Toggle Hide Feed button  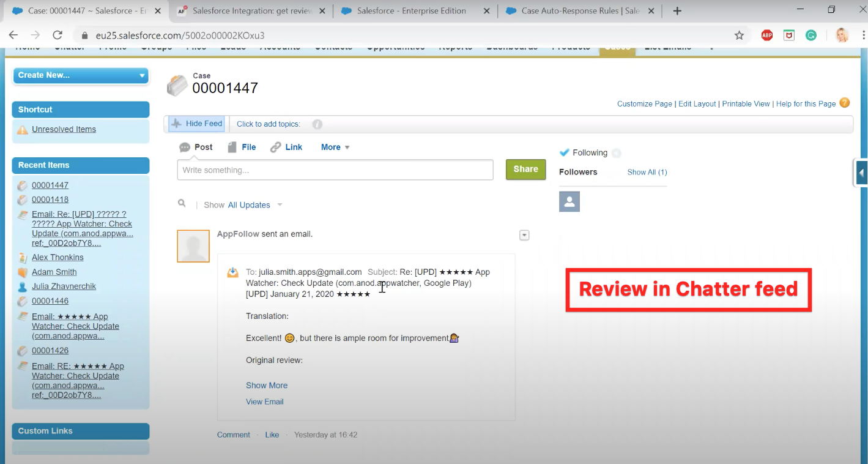(196, 124)
